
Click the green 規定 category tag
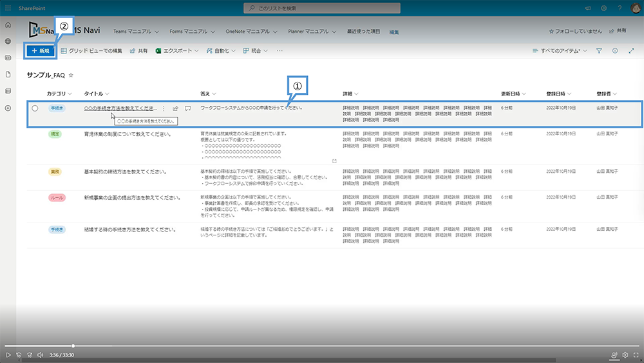(55, 134)
